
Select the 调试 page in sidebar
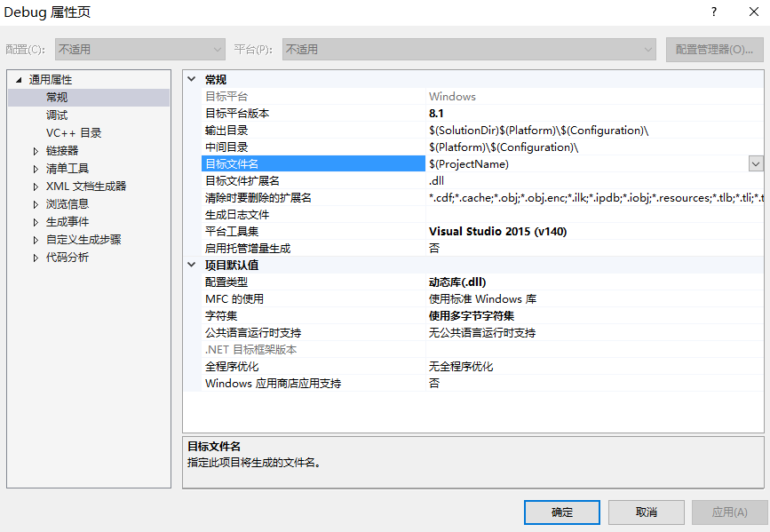53,115
